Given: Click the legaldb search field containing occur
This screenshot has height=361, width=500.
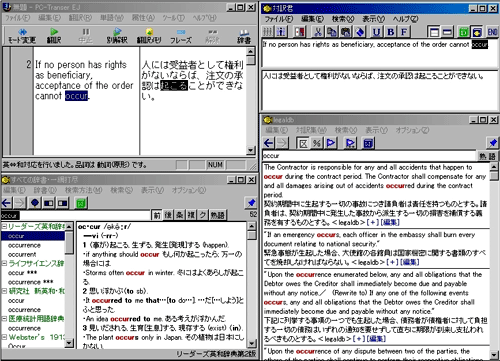Looking at the screenshot, I should point(369,156).
